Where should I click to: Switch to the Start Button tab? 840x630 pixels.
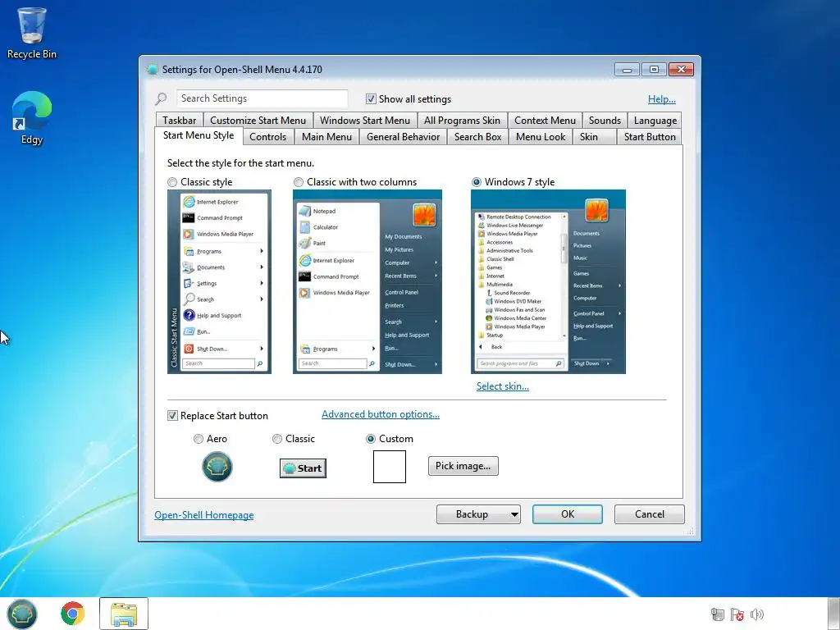pyautogui.click(x=650, y=137)
